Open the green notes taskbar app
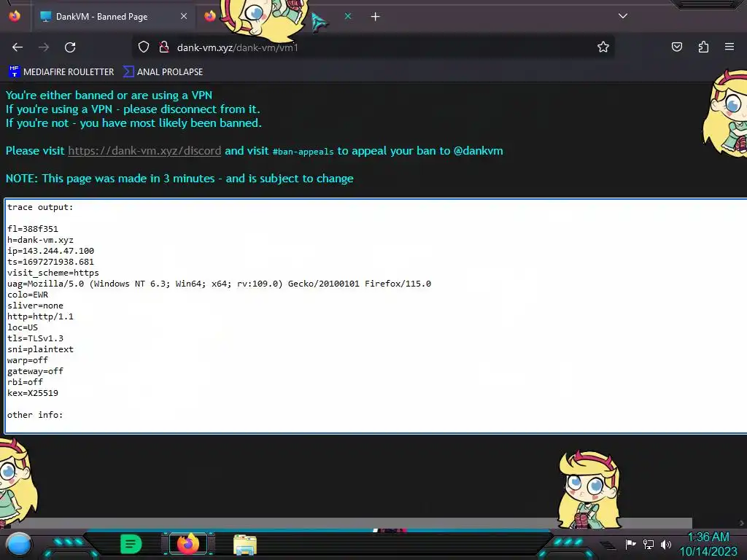Image resolution: width=747 pixels, height=560 pixels. click(x=131, y=544)
